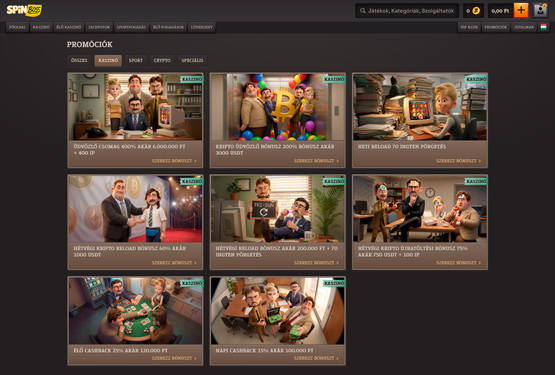Click the coin balance icon
This screenshot has width=555, height=375.
[x=476, y=11]
